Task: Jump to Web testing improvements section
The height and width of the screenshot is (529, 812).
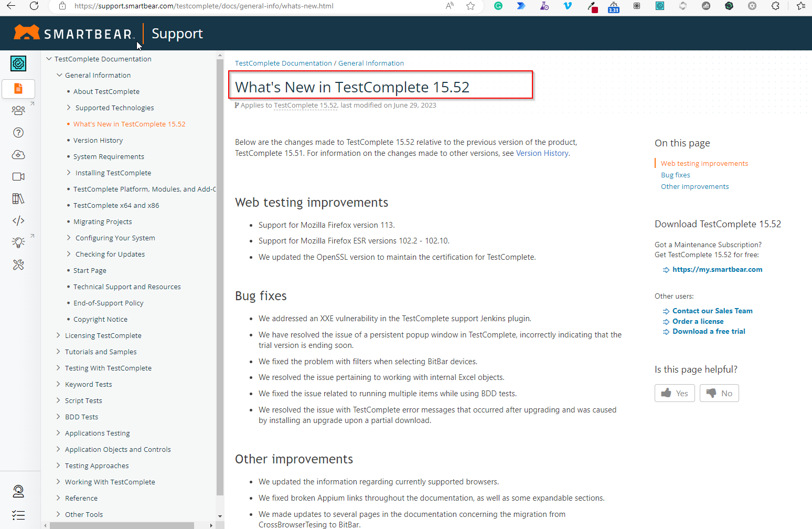Action: coord(704,163)
